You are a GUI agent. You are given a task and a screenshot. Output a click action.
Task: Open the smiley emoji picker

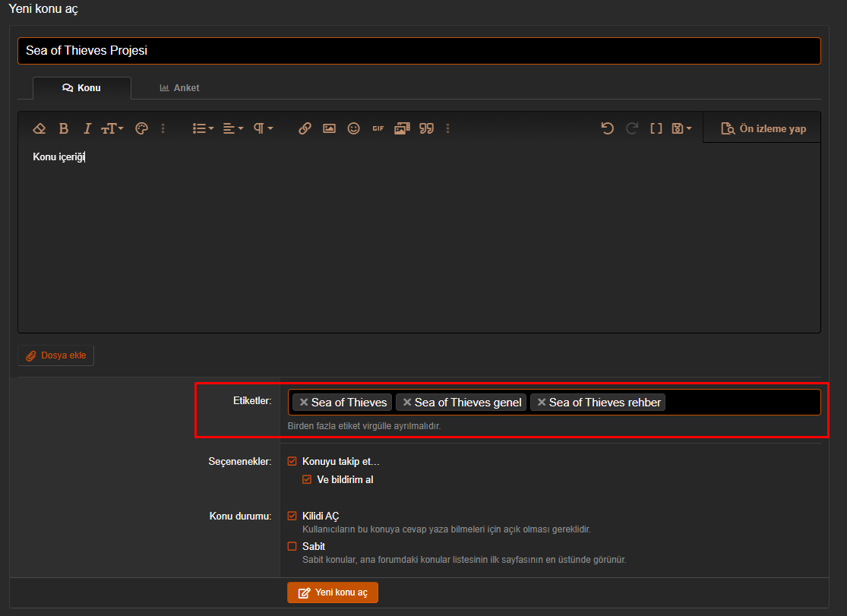[x=353, y=128]
